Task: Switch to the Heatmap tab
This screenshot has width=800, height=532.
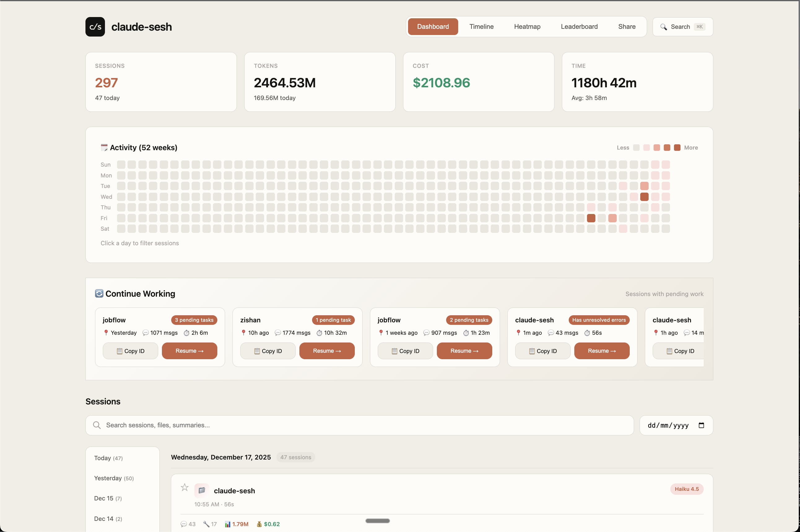Action: 527,27
